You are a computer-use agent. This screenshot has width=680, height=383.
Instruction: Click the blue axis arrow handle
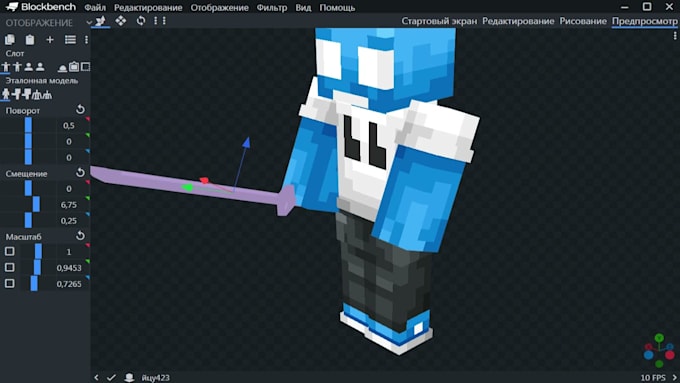[x=246, y=142]
